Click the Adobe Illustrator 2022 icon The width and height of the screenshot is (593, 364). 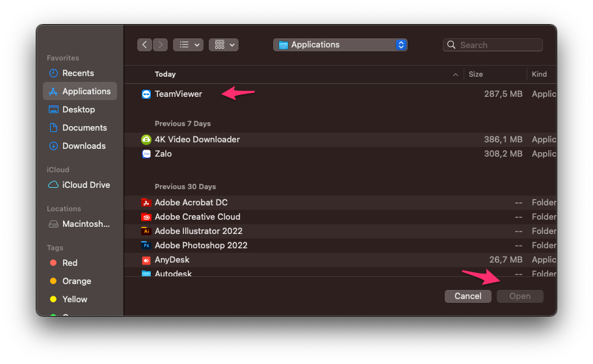[x=146, y=231]
